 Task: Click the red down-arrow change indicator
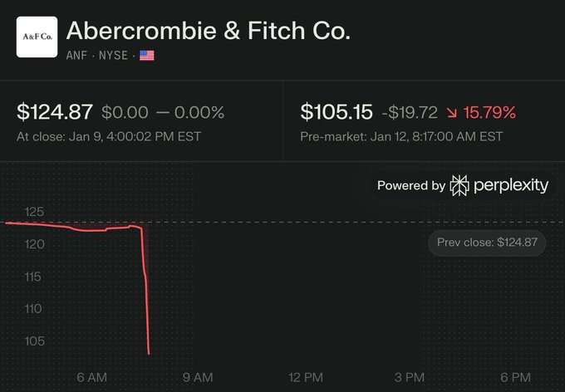[451, 113]
